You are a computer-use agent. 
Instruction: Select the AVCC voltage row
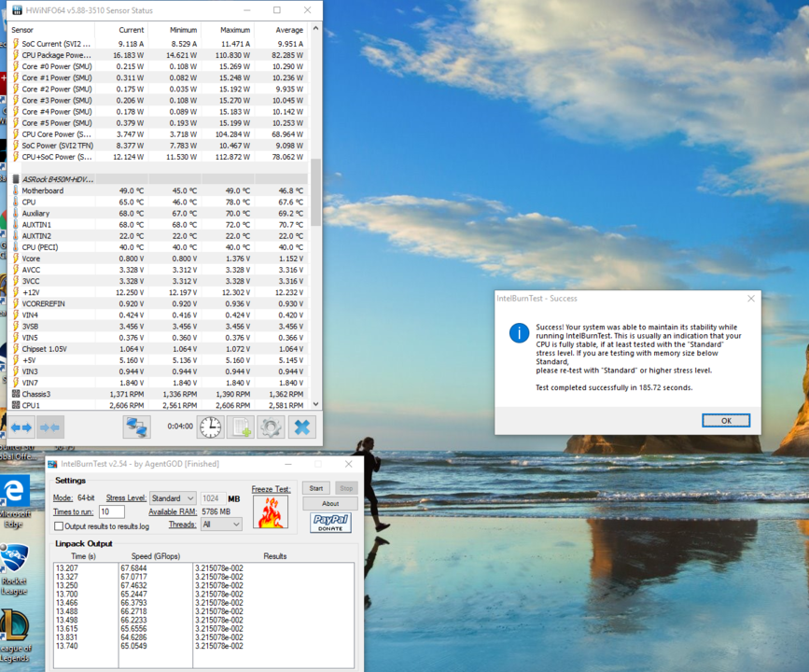pos(159,270)
